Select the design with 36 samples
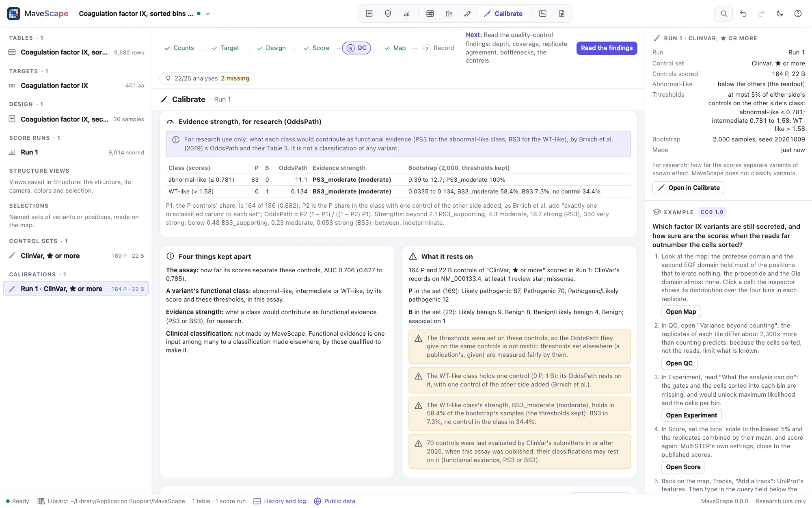 pos(76,119)
